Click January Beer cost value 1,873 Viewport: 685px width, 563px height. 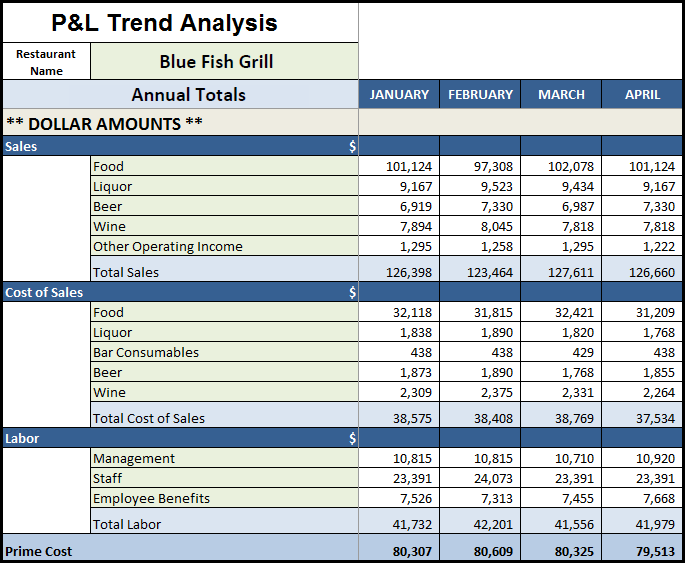(x=399, y=372)
